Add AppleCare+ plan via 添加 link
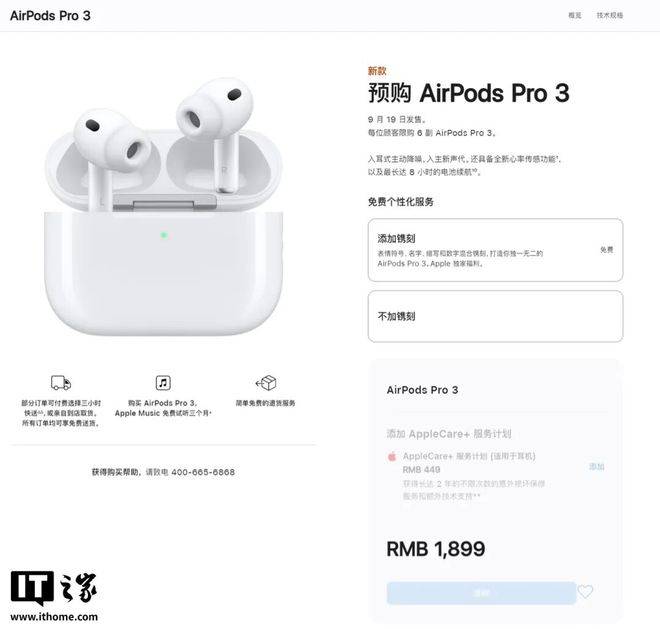The width and height of the screenshot is (660, 629). [x=596, y=466]
